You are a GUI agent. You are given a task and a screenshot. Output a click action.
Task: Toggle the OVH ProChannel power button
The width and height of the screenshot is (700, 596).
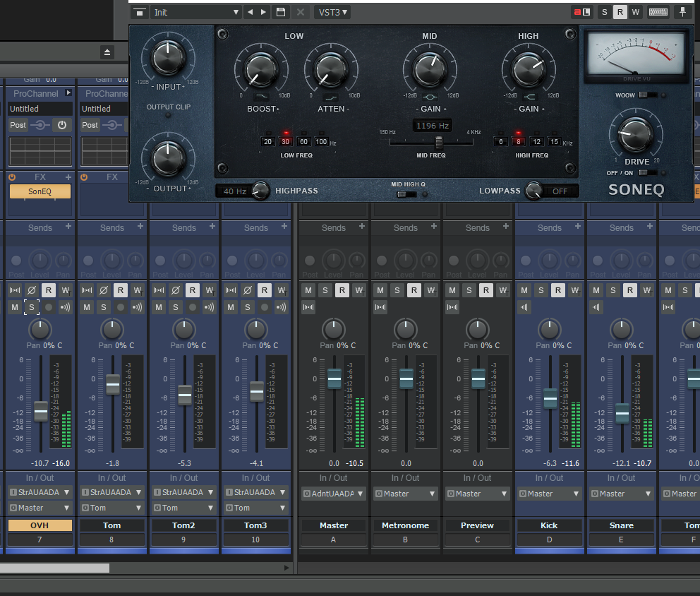coord(62,125)
